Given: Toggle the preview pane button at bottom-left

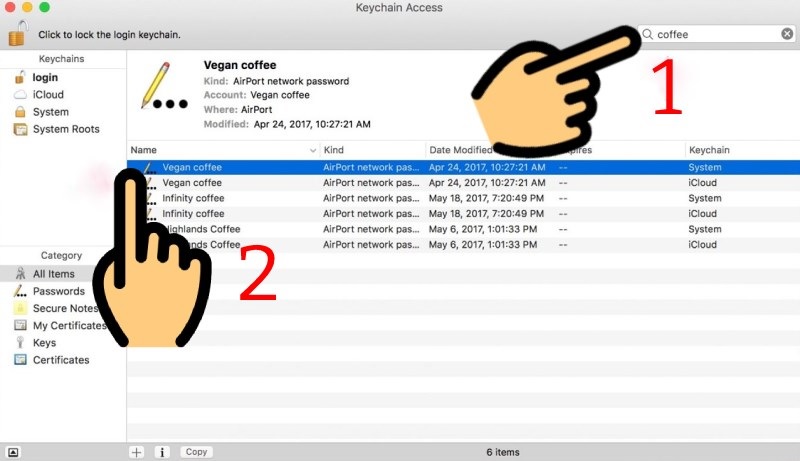Looking at the screenshot, I should (13, 452).
